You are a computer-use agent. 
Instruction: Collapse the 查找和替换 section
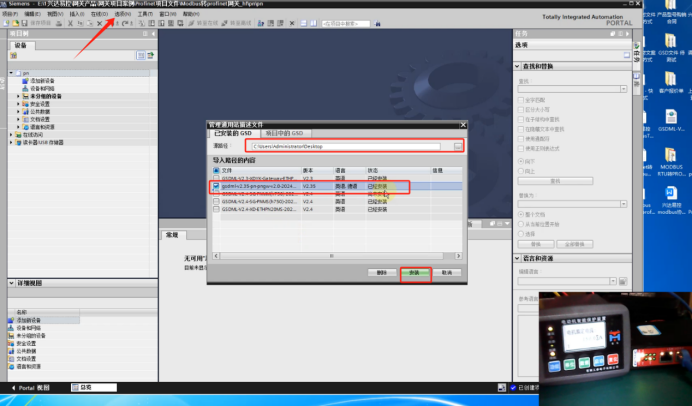pyautogui.click(x=517, y=66)
